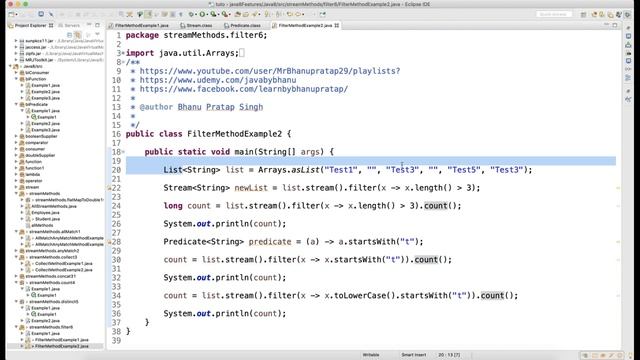This screenshot has height=360, width=640.
Task: Collapse the Javadoc comment at line 8
Action: pyautogui.click(x=123, y=62)
